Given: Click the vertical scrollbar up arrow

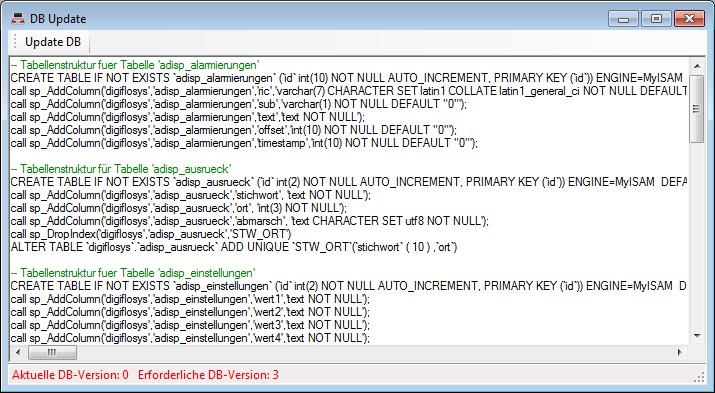Looking at the screenshot, I should click(x=696, y=67).
